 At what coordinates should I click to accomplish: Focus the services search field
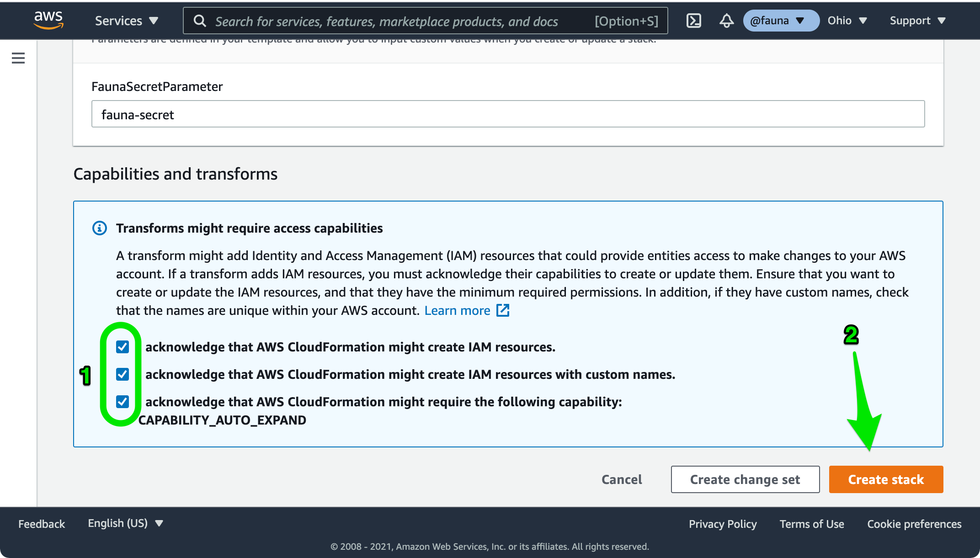pyautogui.click(x=425, y=21)
